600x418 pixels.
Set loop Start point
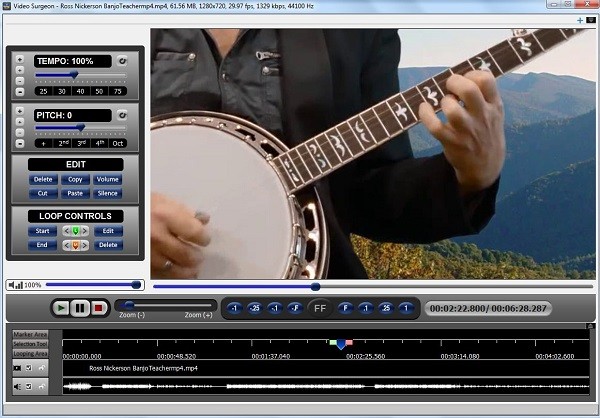[42, 231]
